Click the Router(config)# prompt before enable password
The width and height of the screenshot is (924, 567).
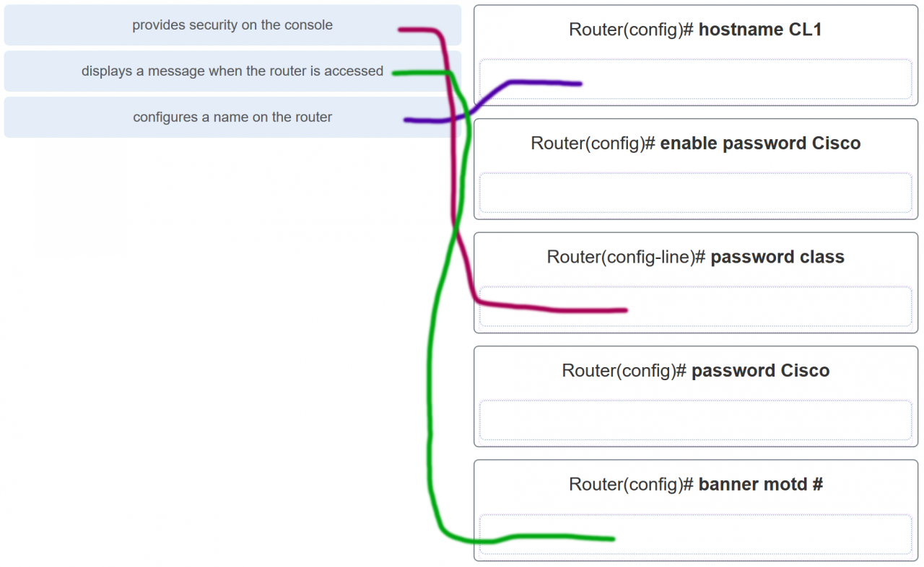593,143
